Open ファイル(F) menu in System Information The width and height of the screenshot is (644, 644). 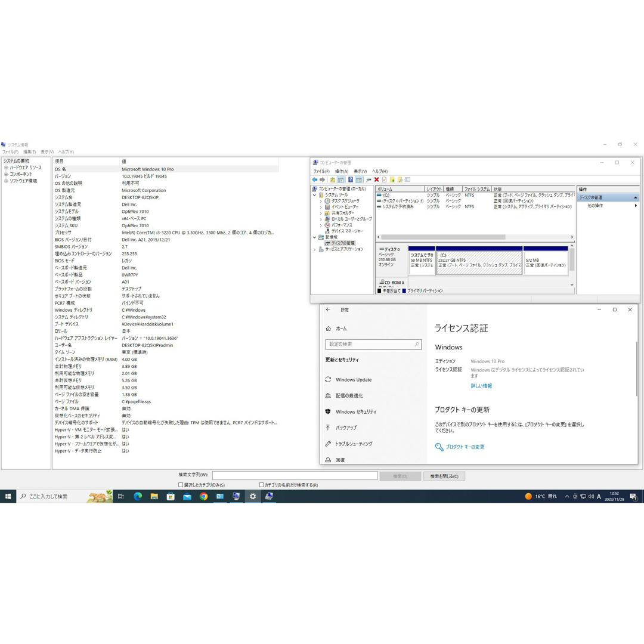(10, 152)
